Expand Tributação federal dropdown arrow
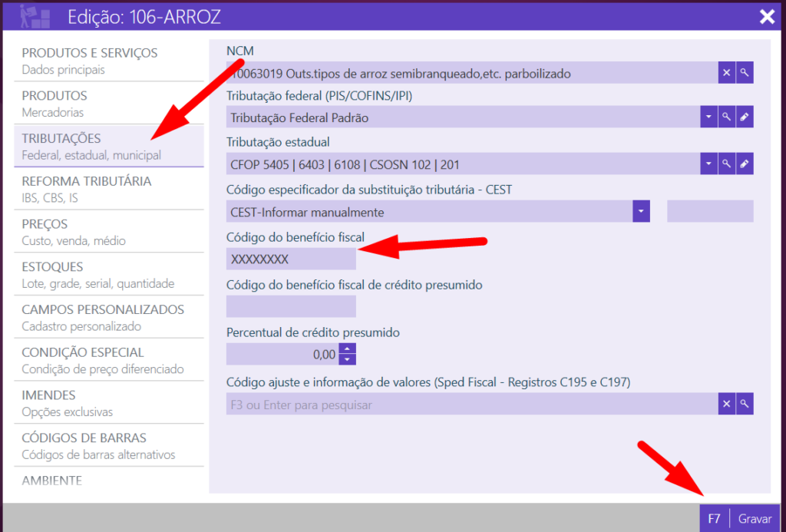The image size is (786, 532). point(708,117)
